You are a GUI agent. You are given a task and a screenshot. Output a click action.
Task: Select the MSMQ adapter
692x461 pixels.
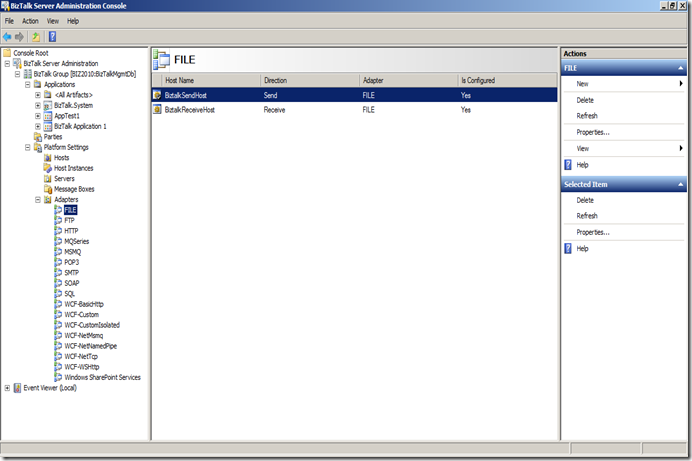tap(72, 252)
